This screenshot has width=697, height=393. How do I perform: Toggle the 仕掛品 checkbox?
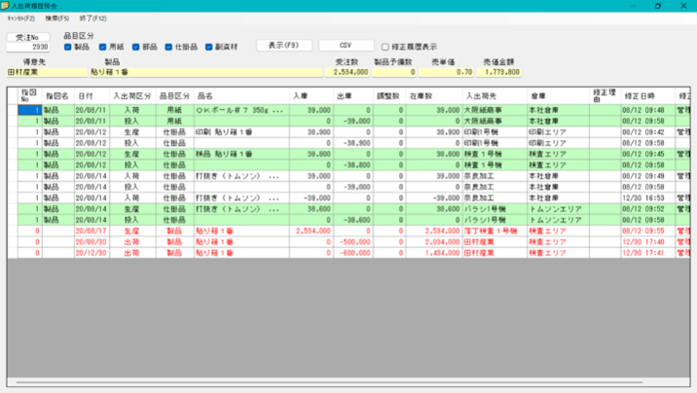tap(168, 47)
